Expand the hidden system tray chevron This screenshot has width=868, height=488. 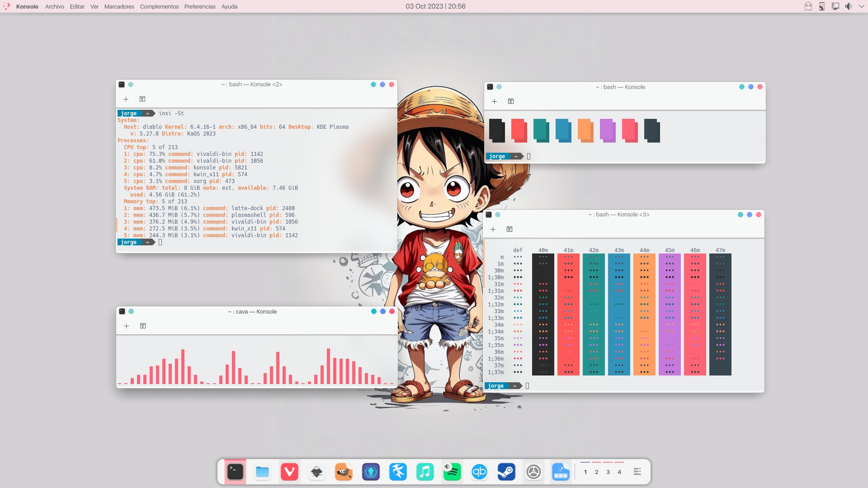tap(861, 6)
